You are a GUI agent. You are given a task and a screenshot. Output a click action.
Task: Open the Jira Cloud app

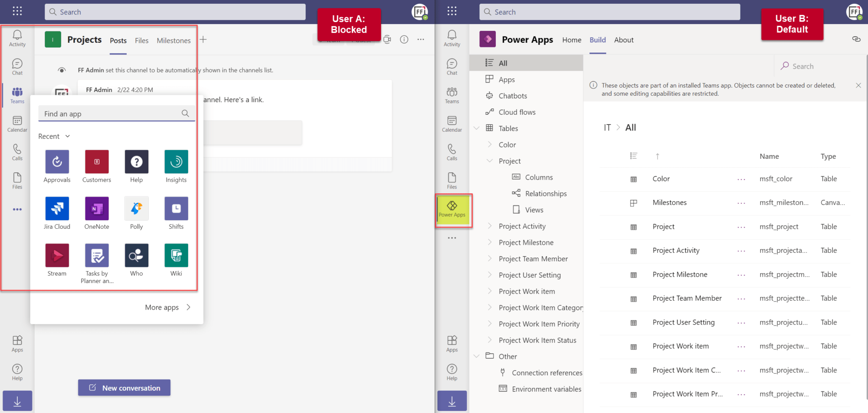pos(57,208)
